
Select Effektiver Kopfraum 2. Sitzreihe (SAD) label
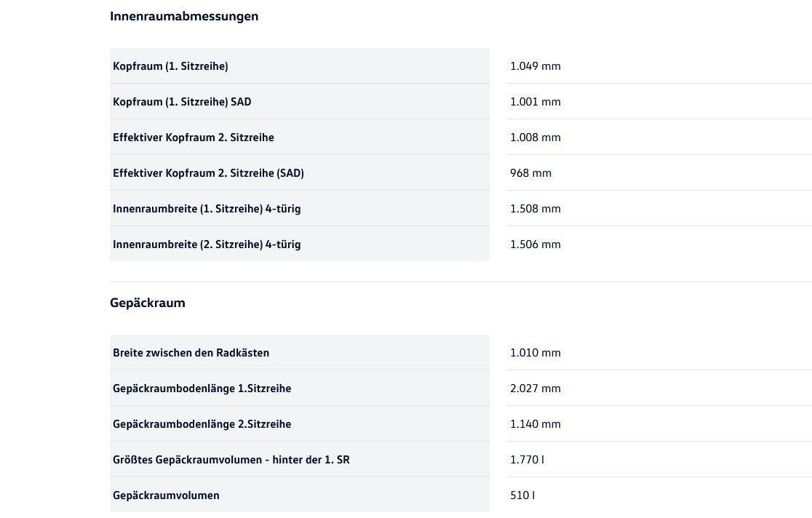pyautogui.click(x=208, y=173)
